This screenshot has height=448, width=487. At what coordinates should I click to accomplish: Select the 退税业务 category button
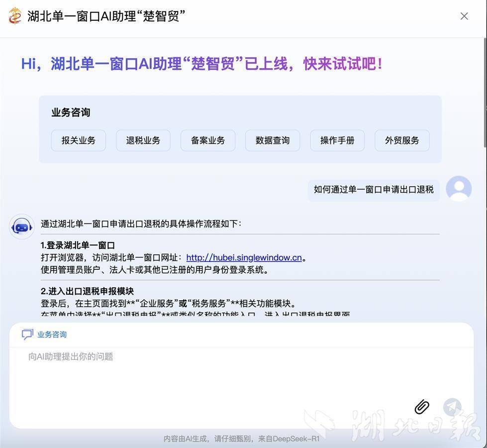click(x=143, y=140)
